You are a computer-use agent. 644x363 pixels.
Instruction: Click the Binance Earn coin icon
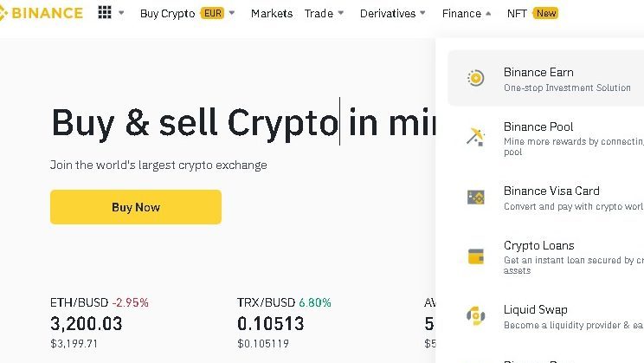point(475,78)
